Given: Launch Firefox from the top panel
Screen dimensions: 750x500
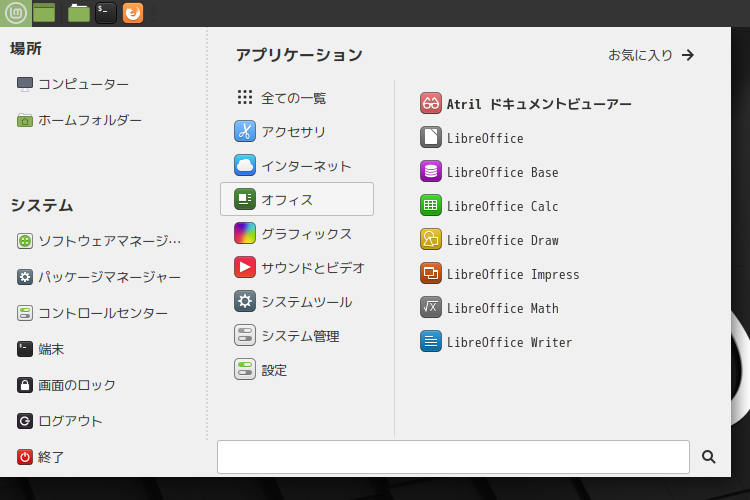Looking at the screenshot, I should pyautogui.click(x=133, y=13).
